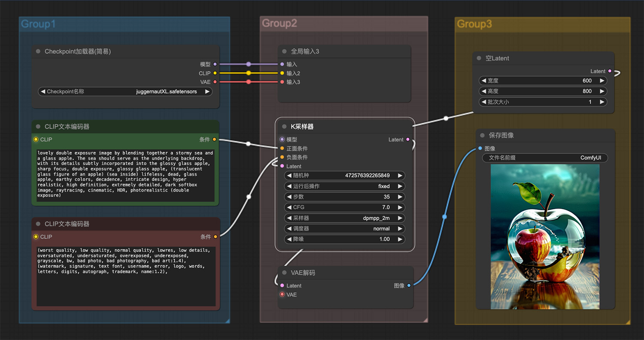The width and height of the screenshot is (644, 340).
Task: Click the 图像 output socket on VAE解码
Action: click(408, 285)
